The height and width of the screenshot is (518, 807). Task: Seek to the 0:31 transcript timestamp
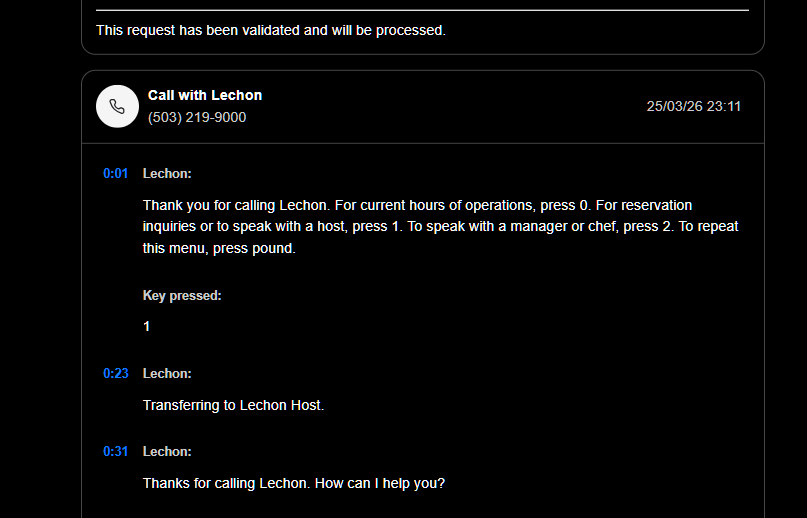116,451
